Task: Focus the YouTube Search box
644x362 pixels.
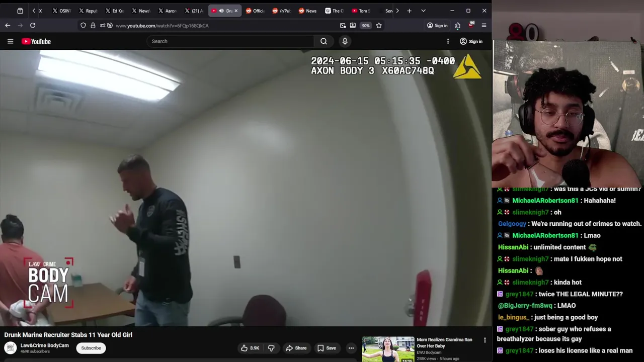Action: pos(230,41)
